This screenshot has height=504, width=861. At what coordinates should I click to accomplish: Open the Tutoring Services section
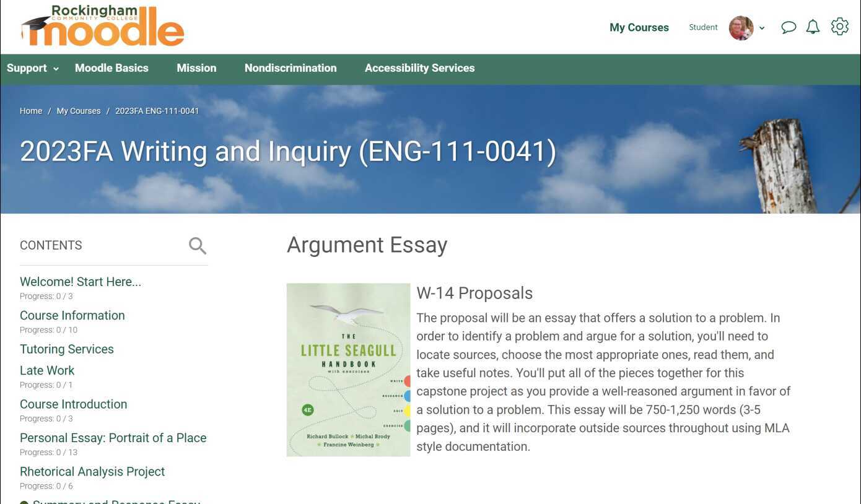(x=66, y=349)
